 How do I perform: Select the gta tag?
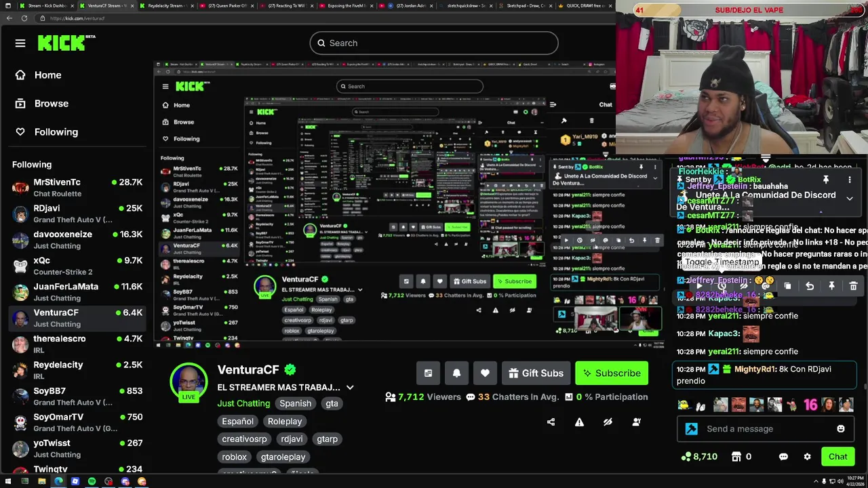click(x=332, y=403)
